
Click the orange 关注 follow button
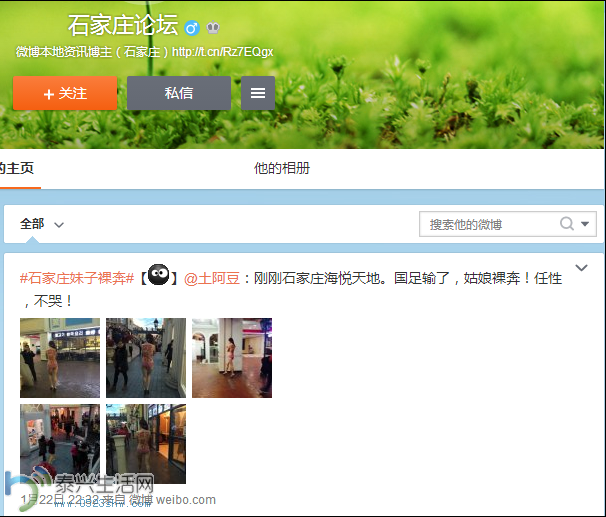tap(65, 93)
